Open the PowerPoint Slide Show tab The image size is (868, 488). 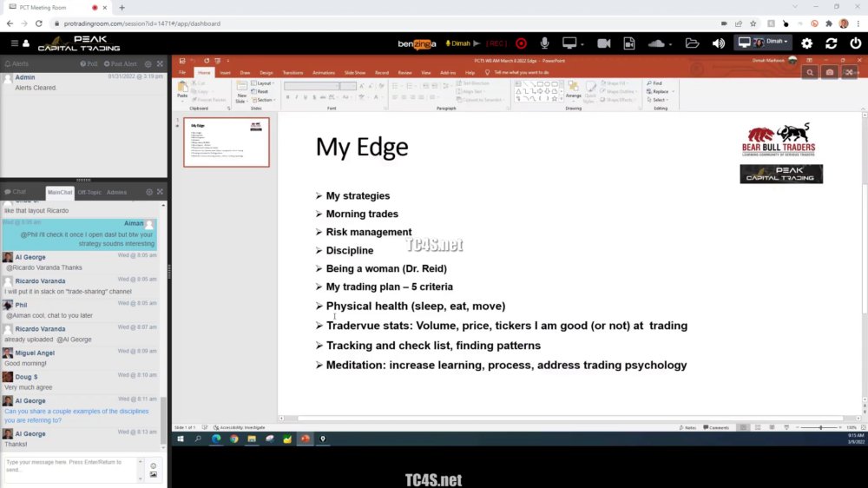click(355, 73)
